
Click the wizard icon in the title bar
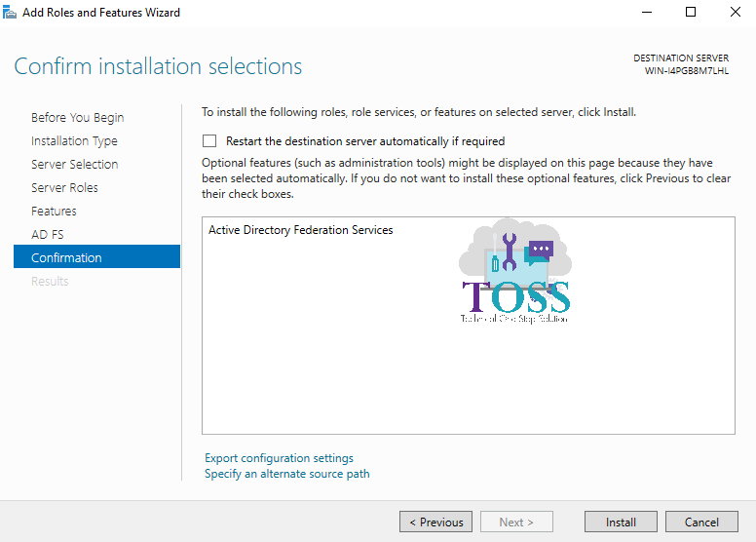[x=10, y=13]
